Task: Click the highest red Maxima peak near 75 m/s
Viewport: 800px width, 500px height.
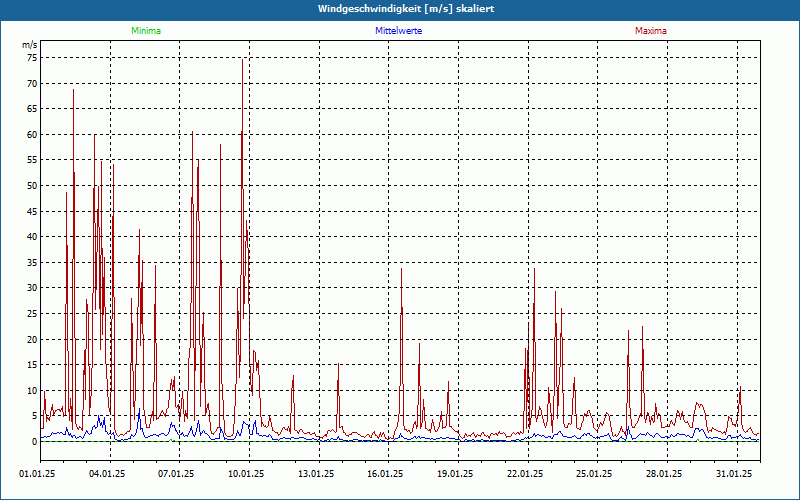Action: click(x=243, y=60)
